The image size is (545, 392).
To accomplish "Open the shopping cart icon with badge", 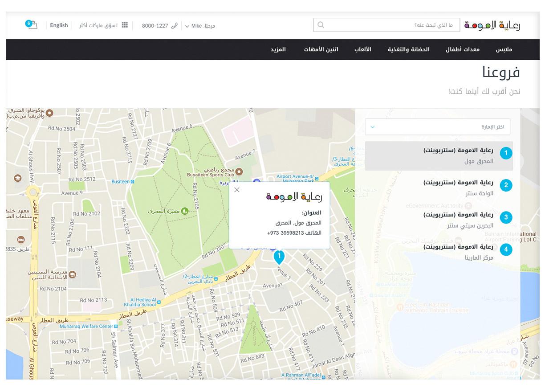I will pos(31,24).
